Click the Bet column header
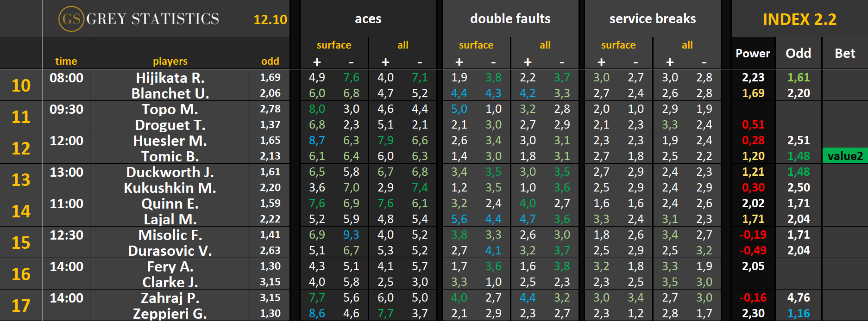868x321 pixels. point(845,54)
